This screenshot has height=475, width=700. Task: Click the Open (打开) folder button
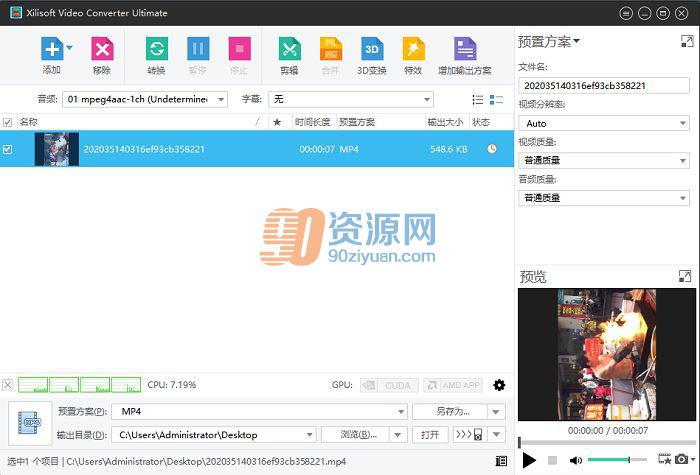(x=430, y=434)
